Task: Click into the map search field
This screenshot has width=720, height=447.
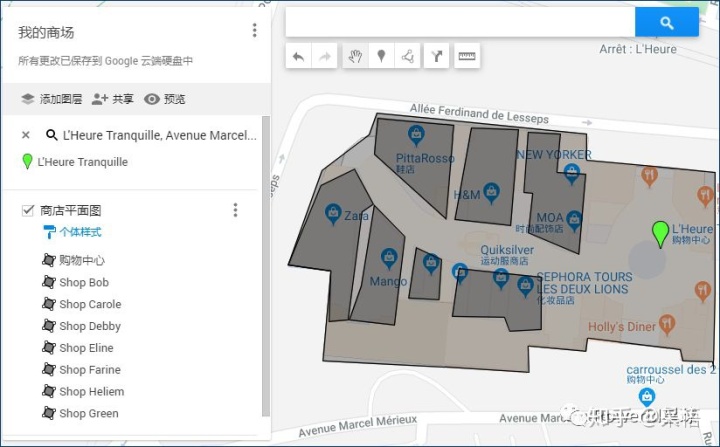Action: pyautogui.click(x=460, y=22)
